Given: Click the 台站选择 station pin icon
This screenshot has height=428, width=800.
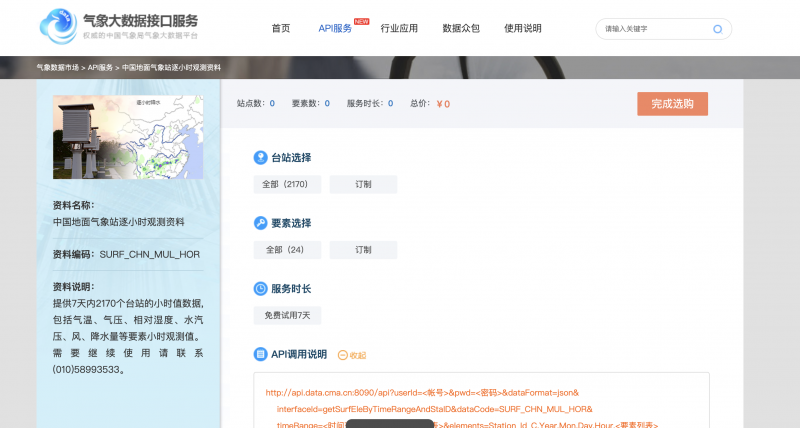Looking at the screenshot, I should coord(260,158).
